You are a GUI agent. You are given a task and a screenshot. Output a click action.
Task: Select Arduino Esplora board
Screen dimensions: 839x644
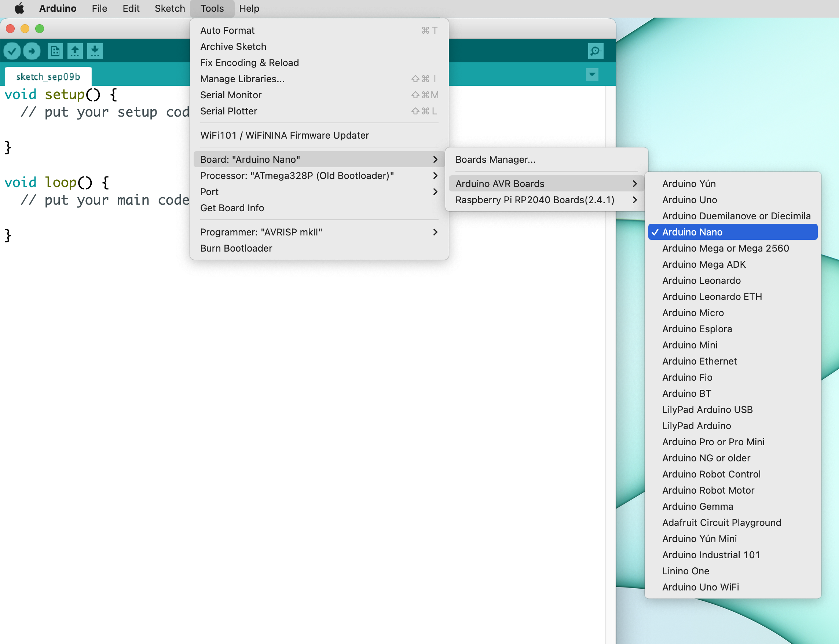tap(733, 329)
